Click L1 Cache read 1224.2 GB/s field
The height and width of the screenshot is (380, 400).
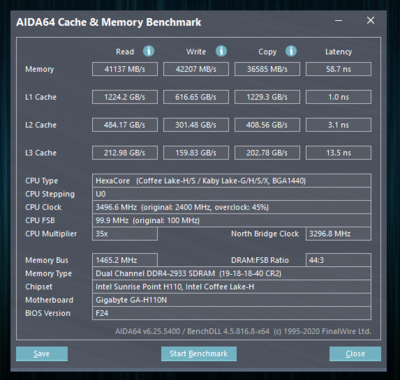pyautogui.click(x=125, y=97)
